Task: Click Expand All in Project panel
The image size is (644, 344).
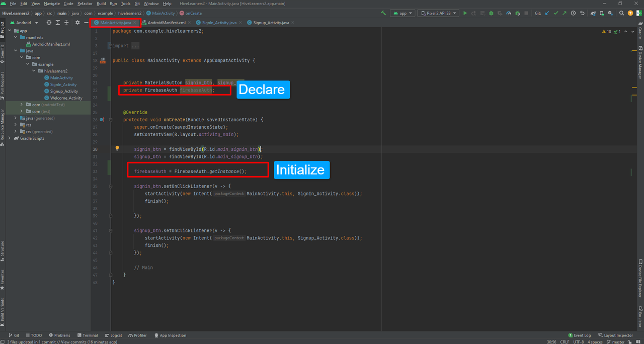Action: tap(58, 23)
